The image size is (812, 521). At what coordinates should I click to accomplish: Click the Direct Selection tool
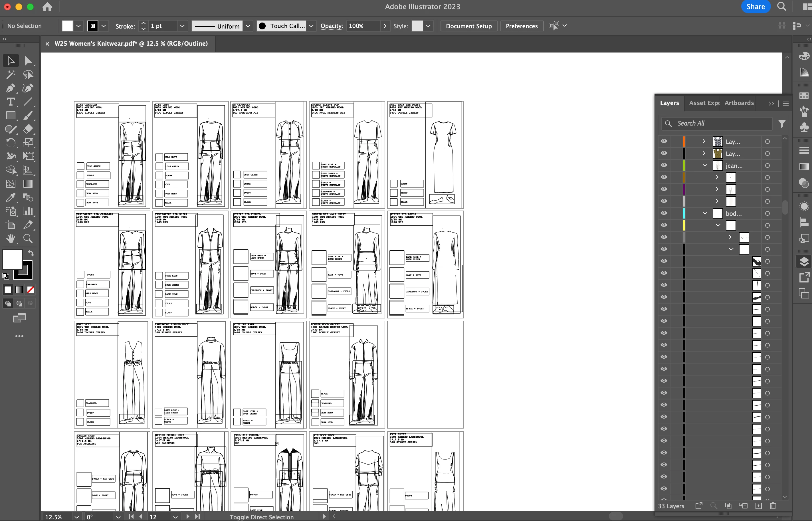coord(28,61)
